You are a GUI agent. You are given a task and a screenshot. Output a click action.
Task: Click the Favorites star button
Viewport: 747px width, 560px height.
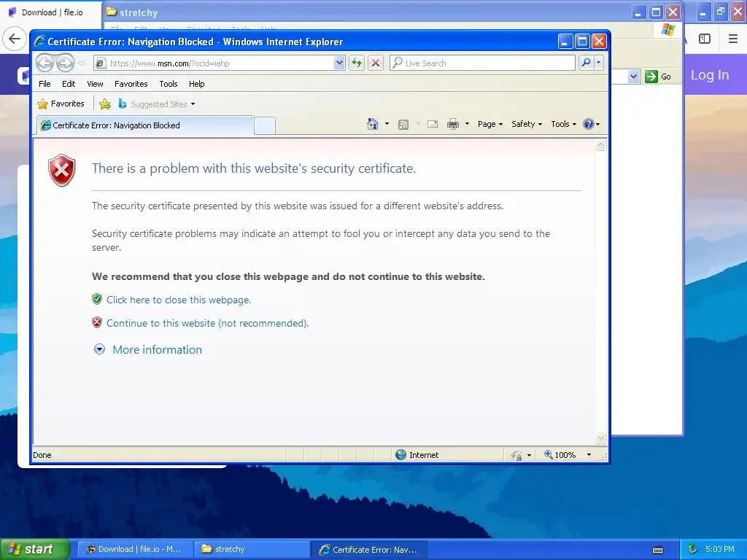(x=61, y=104)
